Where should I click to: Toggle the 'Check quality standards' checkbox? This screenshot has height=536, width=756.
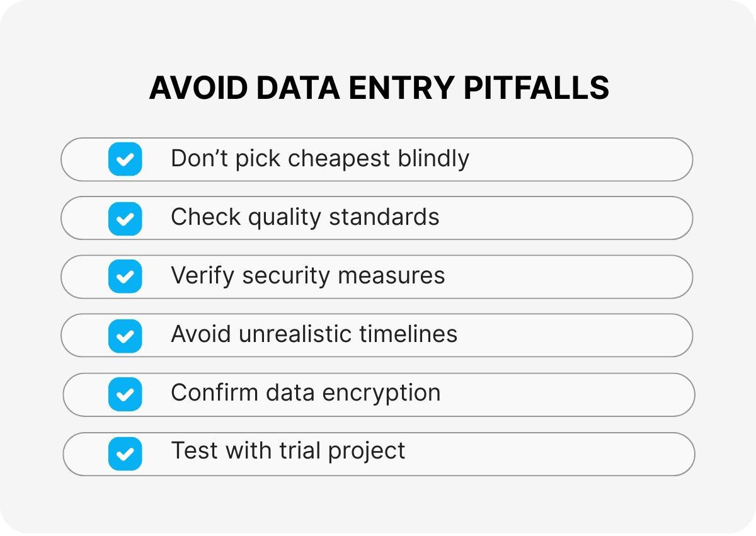coord(125,218)
